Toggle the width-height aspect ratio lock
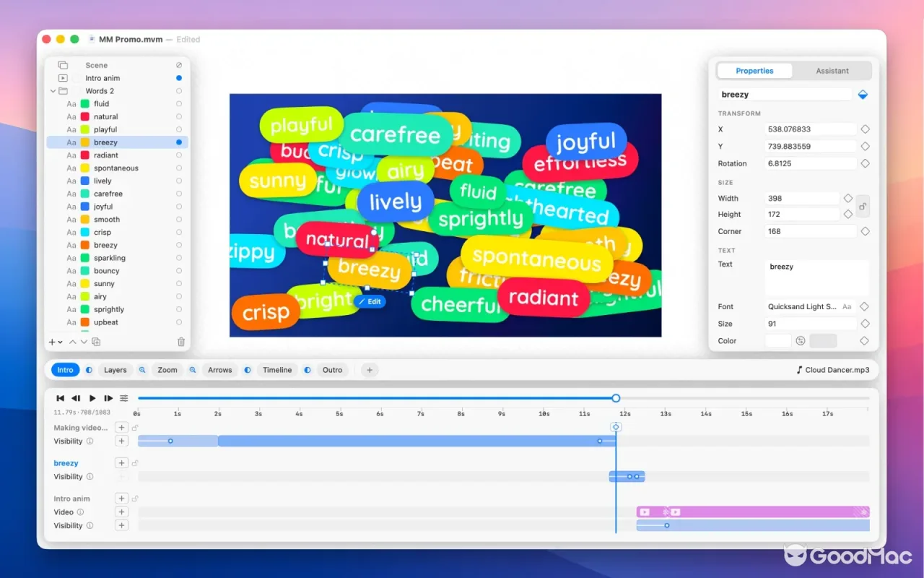This screenshot has height=578, width=924. click(863, 207)
